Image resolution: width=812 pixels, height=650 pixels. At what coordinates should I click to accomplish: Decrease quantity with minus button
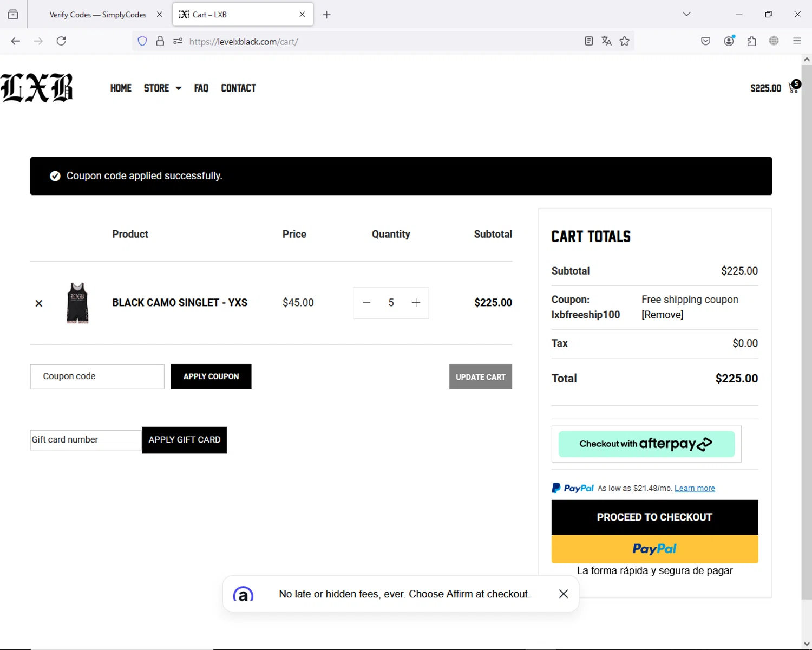pos(366,303)
